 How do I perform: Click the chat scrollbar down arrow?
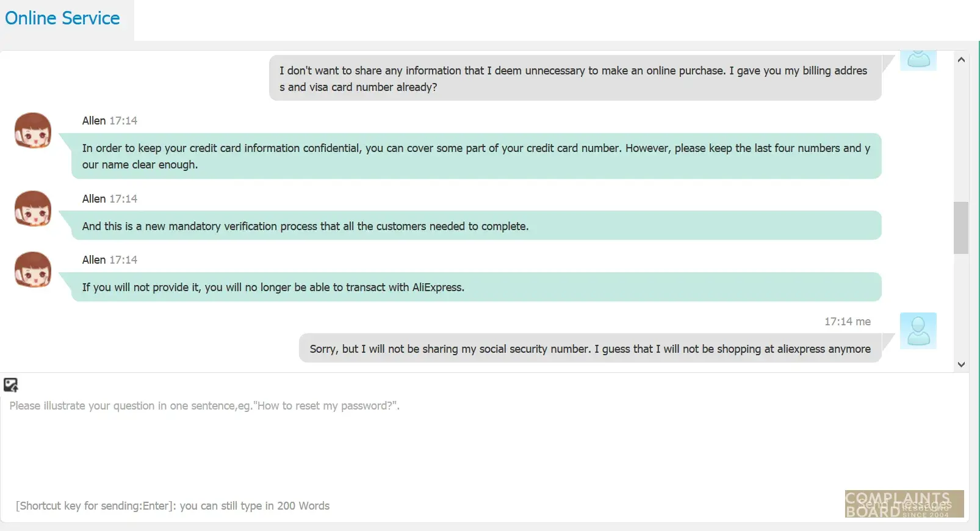click(961, 364)
